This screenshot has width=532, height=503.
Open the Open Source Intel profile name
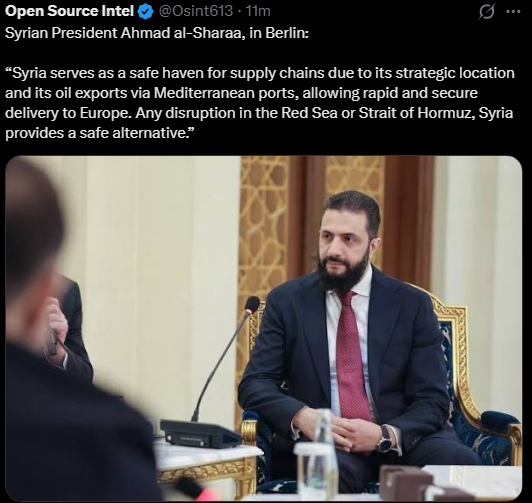[x=69, y=11]
